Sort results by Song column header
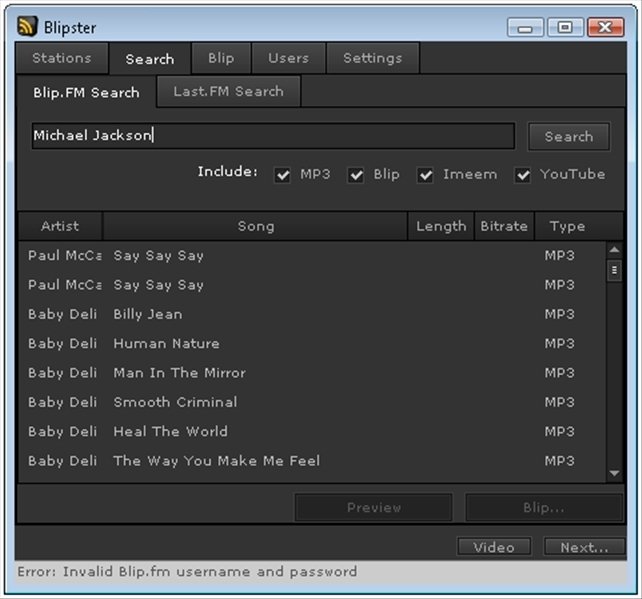The image size is (642, 599). pyautogui.click(x=255, y=226)
